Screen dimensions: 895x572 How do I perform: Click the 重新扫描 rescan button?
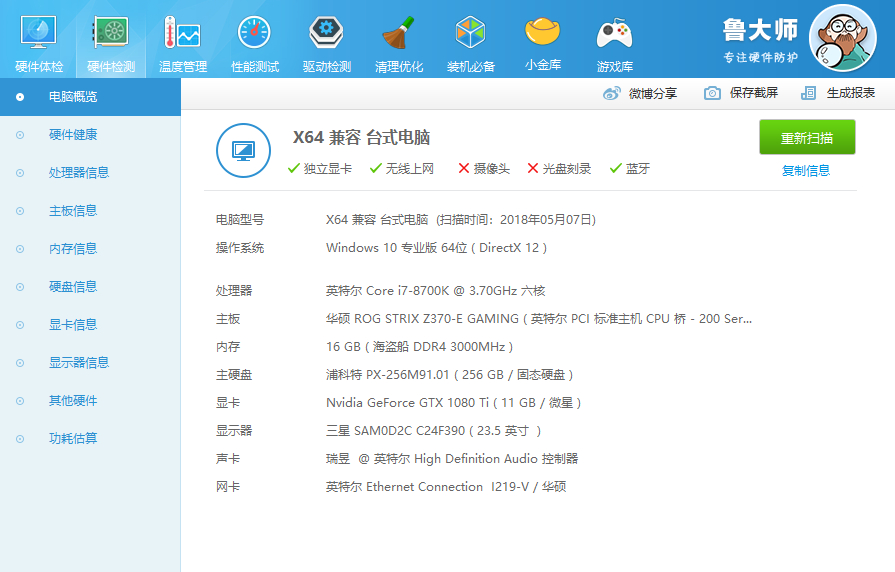(x=807, y=137)
